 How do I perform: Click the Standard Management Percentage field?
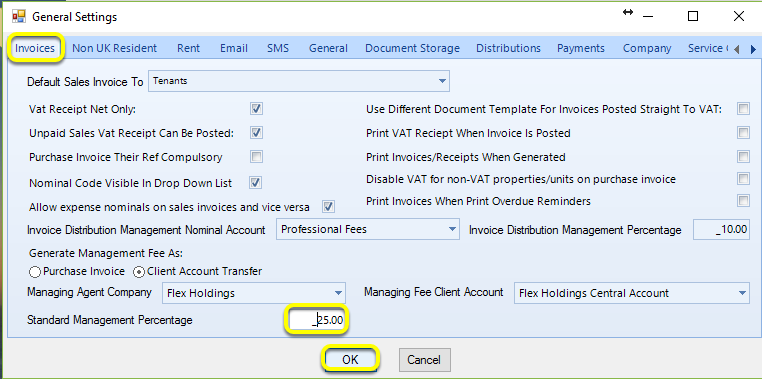pos(317,320)
